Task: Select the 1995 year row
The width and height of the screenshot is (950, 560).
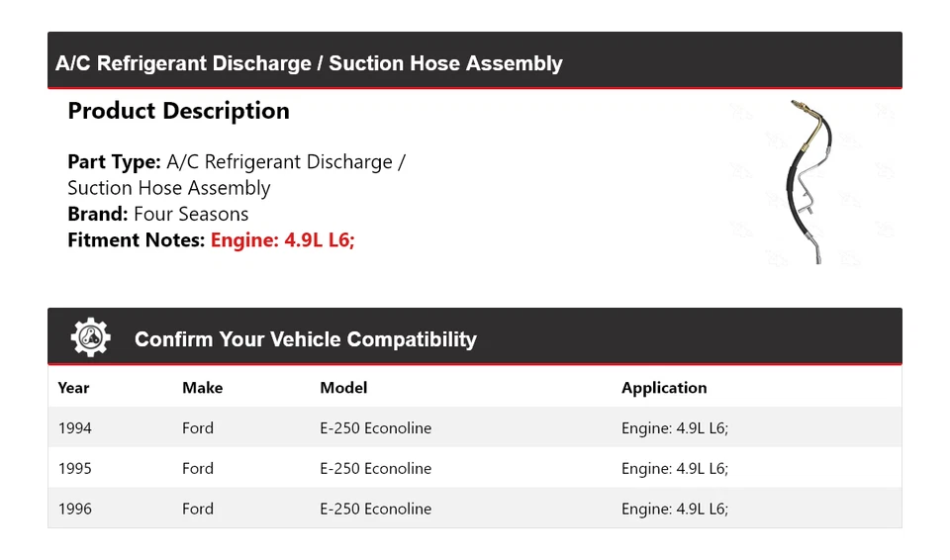Action: tap(74, 468)
